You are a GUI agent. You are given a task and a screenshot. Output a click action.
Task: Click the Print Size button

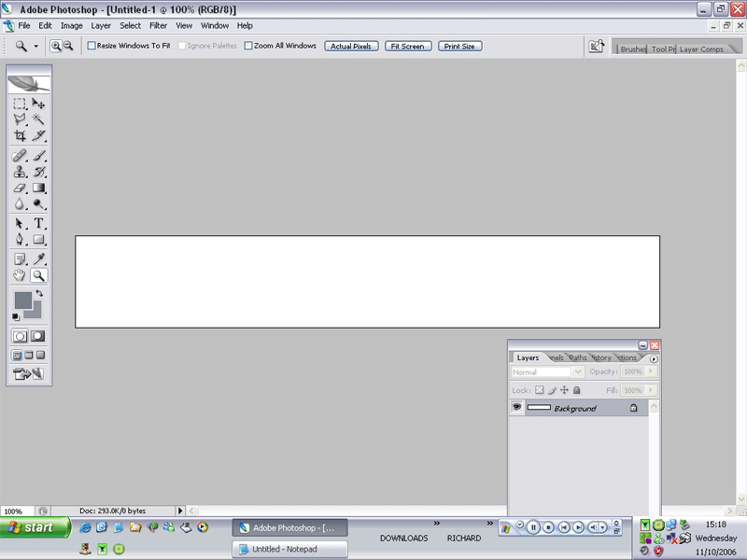click(x=459, y=46)
